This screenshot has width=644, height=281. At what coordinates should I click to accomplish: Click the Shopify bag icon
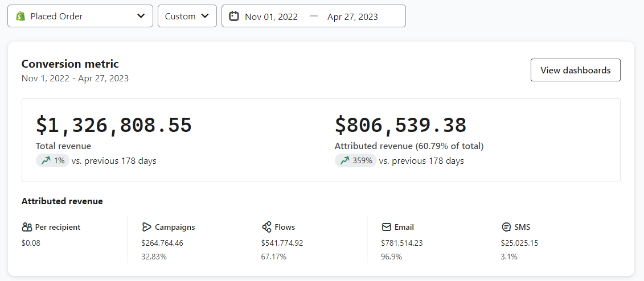tap(20, 16)
